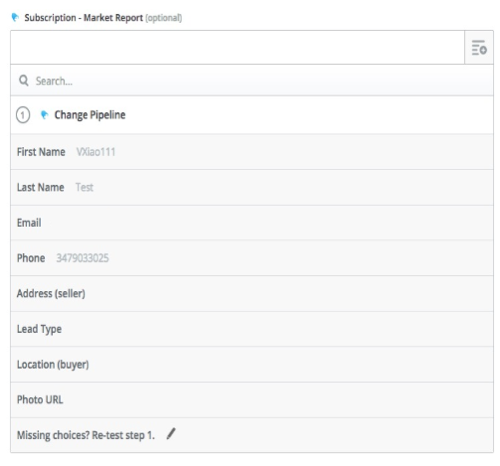Collapse the Change Pipeline step header
500x466 pixels.
click(x=252, y=115)
